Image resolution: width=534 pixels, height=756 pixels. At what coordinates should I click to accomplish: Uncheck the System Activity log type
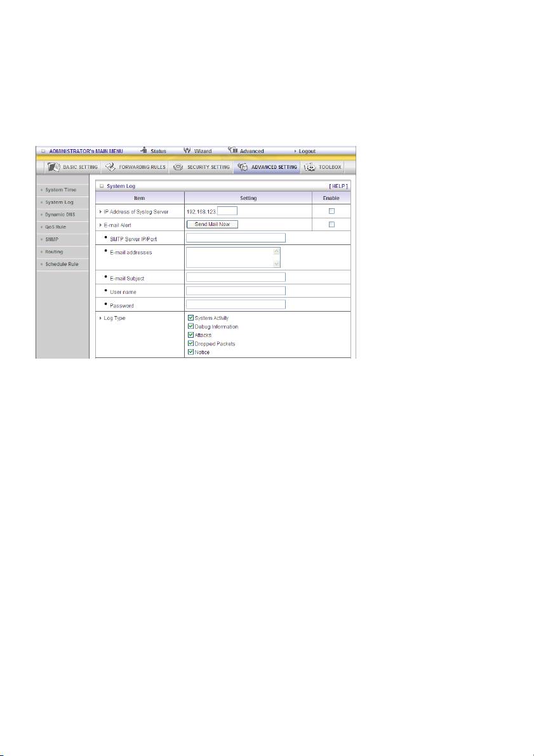pos(191,318)
